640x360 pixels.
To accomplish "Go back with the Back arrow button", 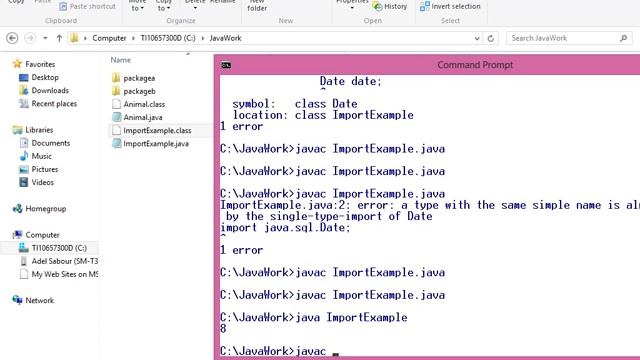I will pyautogui.click(x=12, y=38).
